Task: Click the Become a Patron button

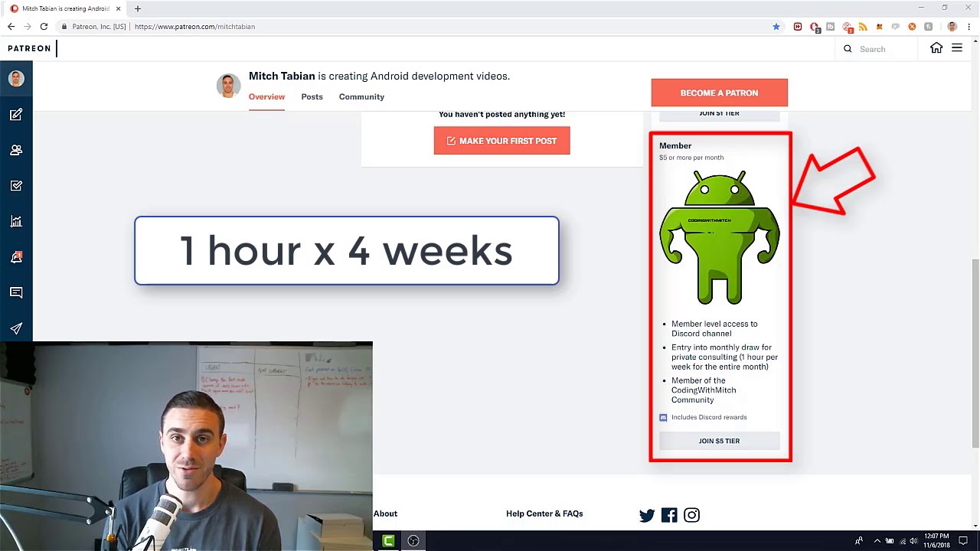Action: [719, 93]
